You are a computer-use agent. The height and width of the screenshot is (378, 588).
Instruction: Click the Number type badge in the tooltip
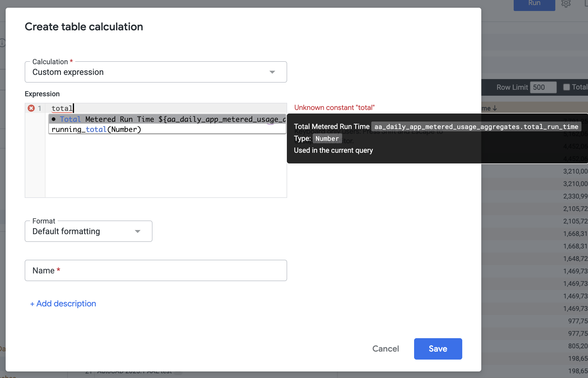327,138
